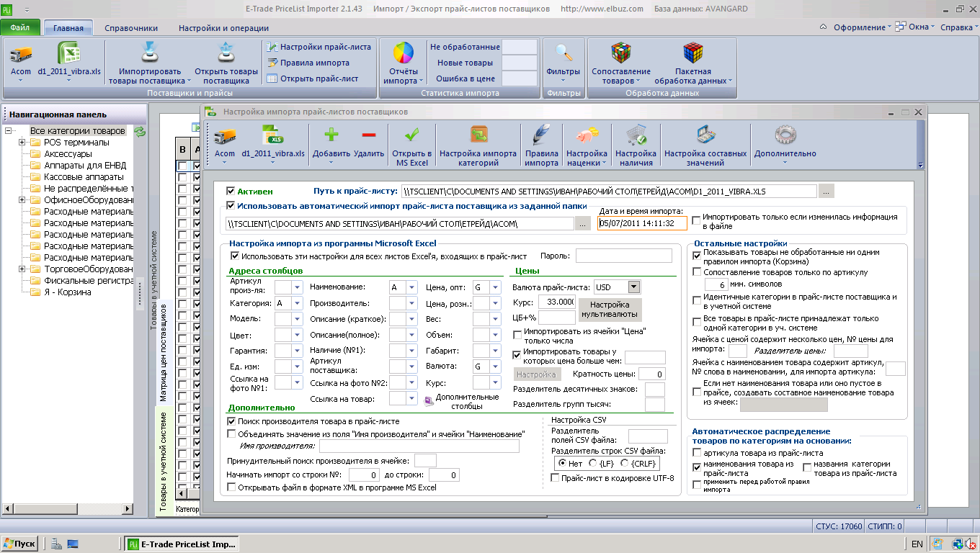Toggle Использовать эти настройки для всех листов checkbox
The width and height of the screenshot is (980, 553).
click(x=235, y=256)
